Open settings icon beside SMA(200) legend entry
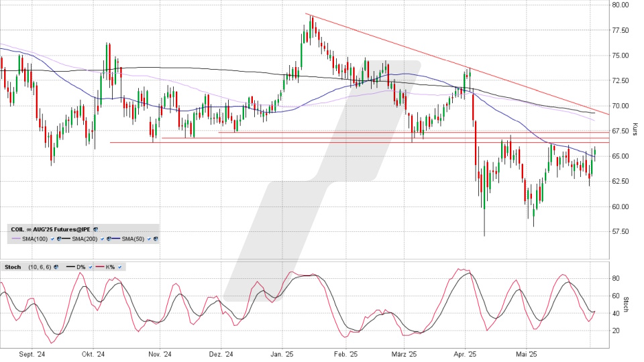Viewport: 644px width, 362px height. click(x=109, y=239)
